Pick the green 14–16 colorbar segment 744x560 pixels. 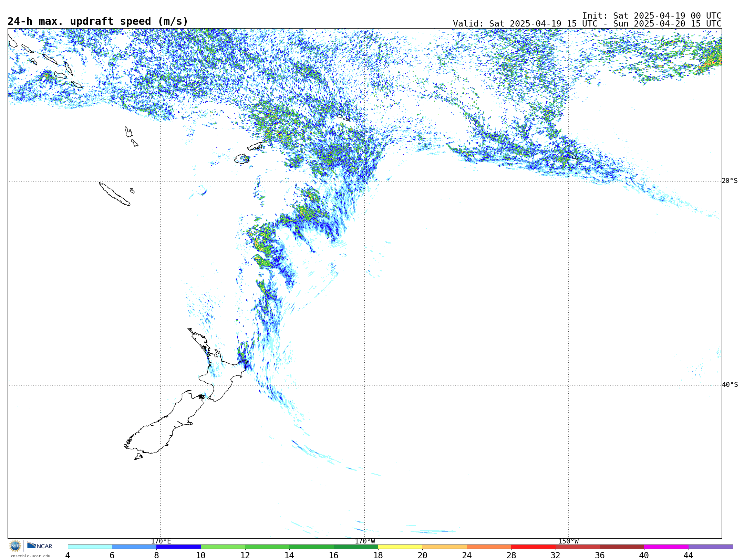[x=312, y=547]
